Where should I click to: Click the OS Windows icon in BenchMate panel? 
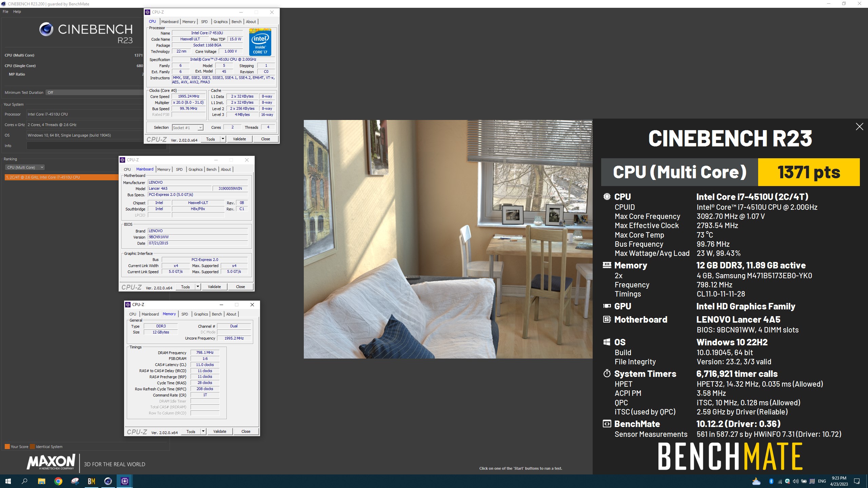607,342
